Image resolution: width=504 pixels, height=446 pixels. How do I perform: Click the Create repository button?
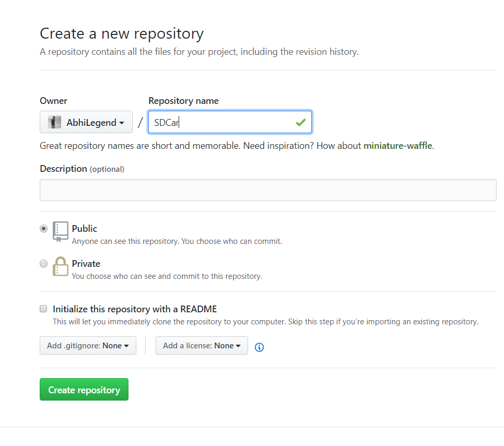(x=84, y=390)
